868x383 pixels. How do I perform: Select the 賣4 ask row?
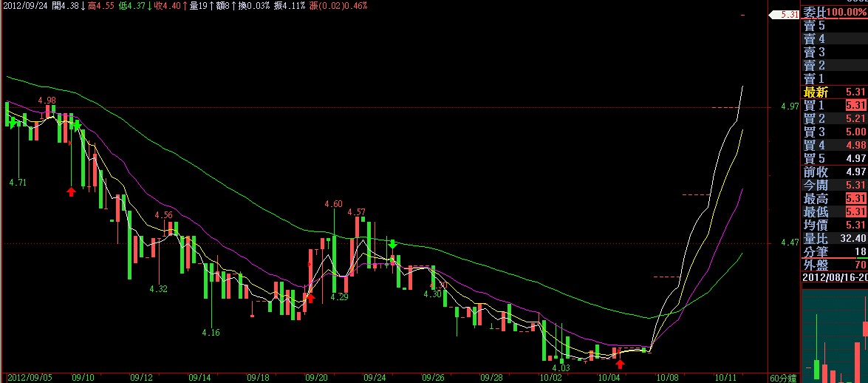(x=835, y=38)
